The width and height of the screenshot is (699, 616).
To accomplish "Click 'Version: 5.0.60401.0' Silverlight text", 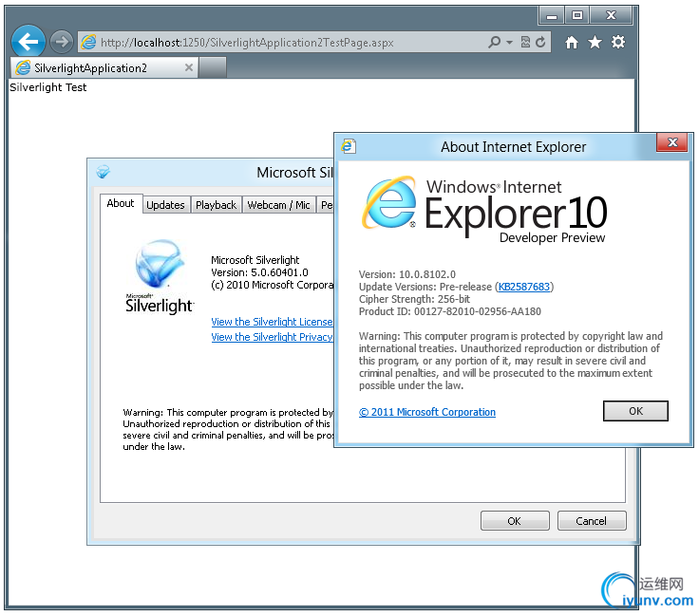I will 259,272.
